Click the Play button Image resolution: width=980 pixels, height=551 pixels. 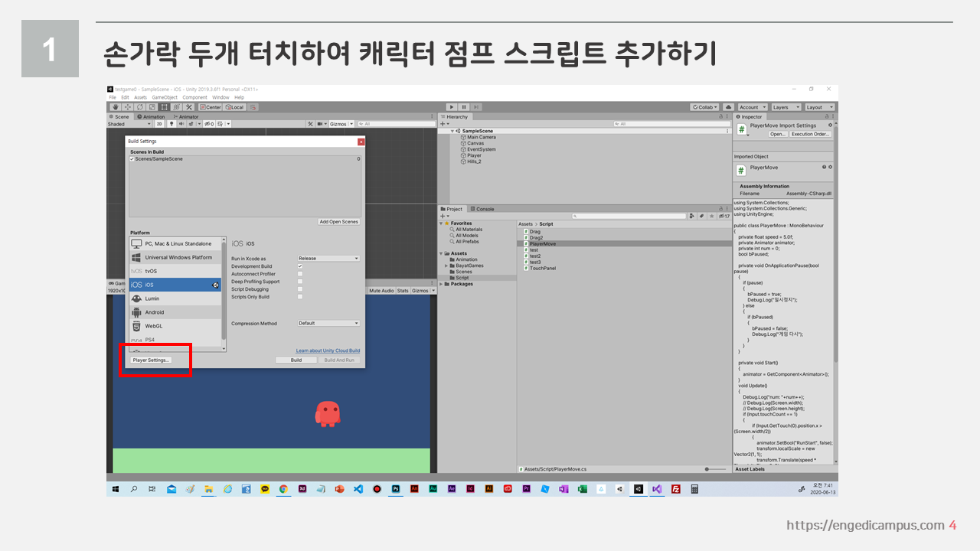pos(452,107)
